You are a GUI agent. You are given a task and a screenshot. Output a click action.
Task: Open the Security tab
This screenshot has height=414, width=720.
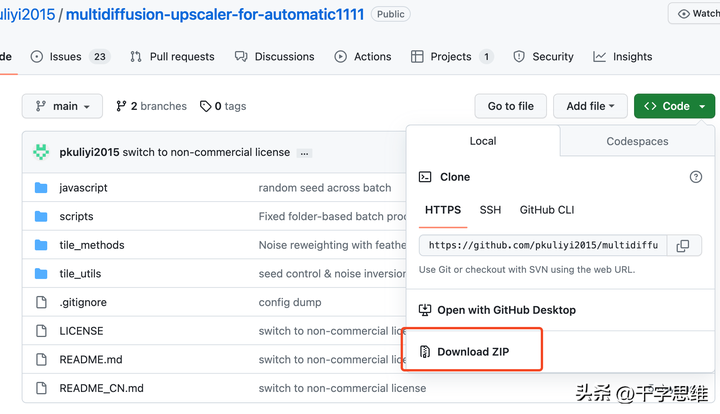(x=543, y=56)
